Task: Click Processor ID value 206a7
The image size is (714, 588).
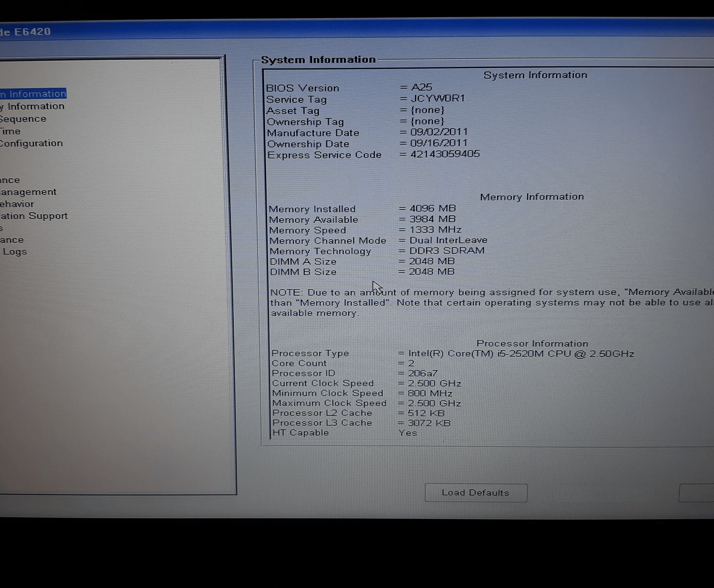Action: point(423,373)
